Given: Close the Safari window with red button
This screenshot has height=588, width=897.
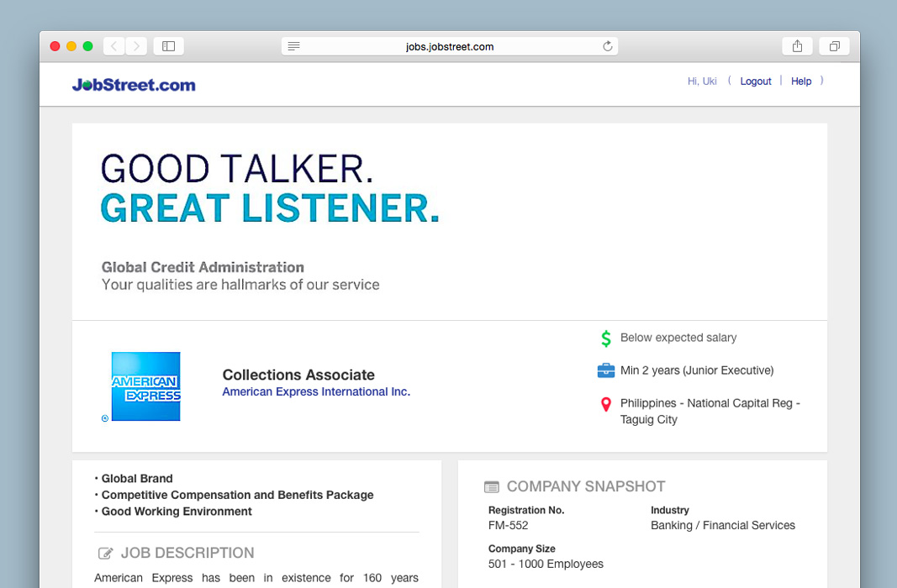Looking at the screenshot, I should click(x=55, y=46).
